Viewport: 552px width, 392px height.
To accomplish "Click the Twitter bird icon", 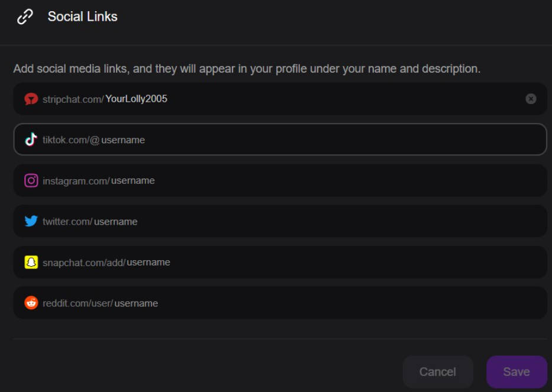I will click(31, 221).
